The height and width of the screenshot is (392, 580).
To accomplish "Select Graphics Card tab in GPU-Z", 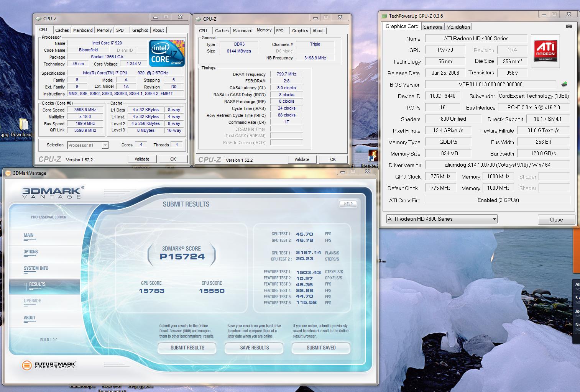I will pyautogui.click(x=402, y=26).
